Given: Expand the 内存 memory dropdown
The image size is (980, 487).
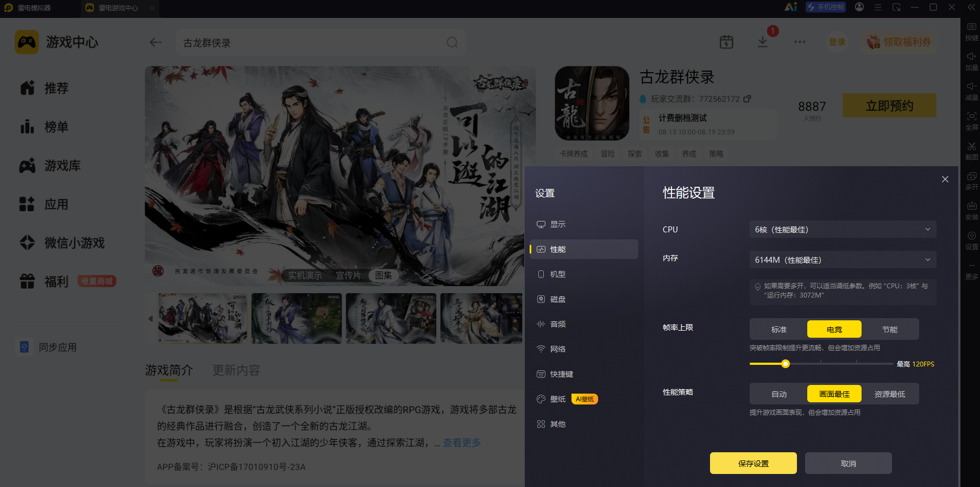Looking at the screenshot, I should click(x=843, y=260).
